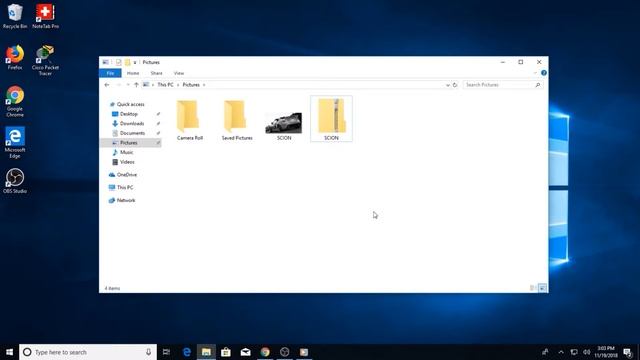
Task: Open Explorer Help question mark icon
Action: tap(544, 73)
